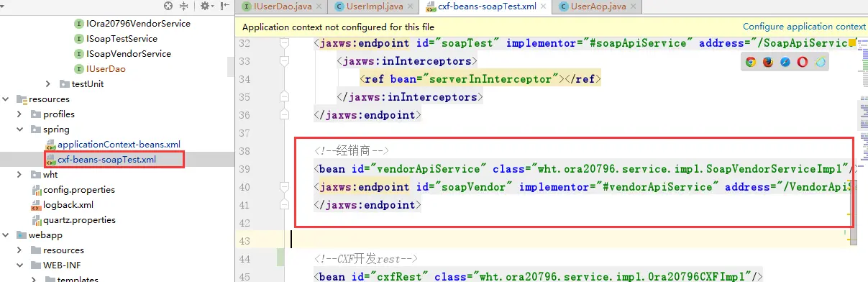Open the project panel settings gear
This screenshot has width=868, height=282.
coord(205,6)
